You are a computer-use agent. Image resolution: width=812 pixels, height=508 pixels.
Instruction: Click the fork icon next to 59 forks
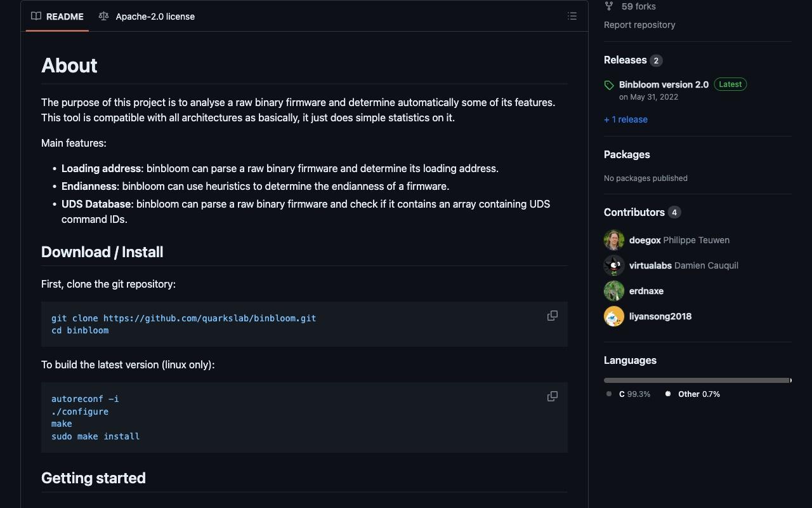(609, 6)
